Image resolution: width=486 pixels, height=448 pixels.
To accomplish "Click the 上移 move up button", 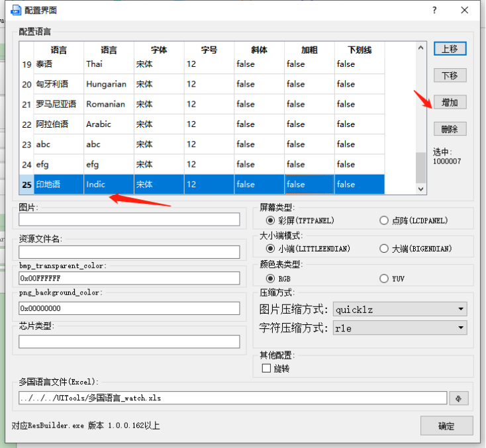I will pos(450,49).
